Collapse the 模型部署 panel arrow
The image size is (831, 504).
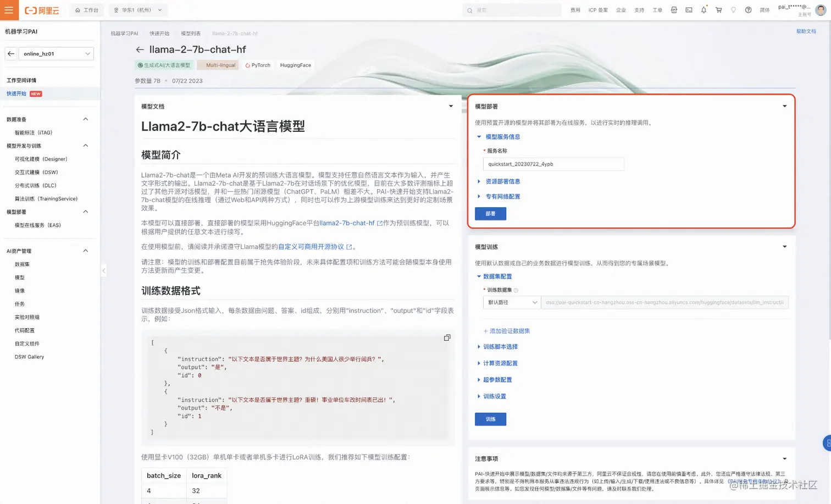(x=784, y=106)
